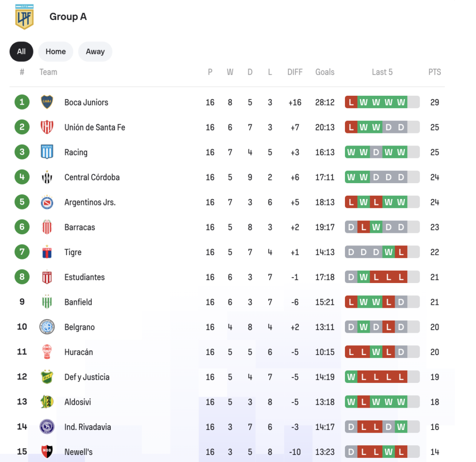This screenshot has width=476, height=462.
Task: Click Aldosivi's last green W result
Action: coord(401,402)
